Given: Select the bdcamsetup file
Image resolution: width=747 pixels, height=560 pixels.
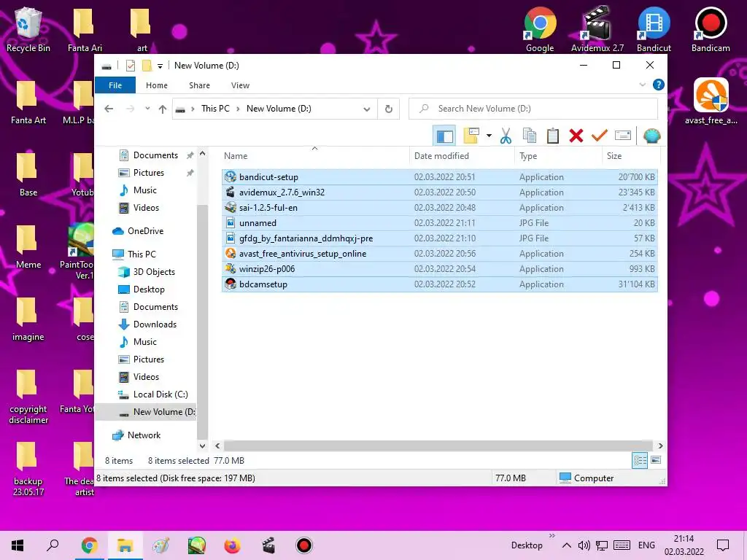Looking at the screenshot, I should click(439, 284).
